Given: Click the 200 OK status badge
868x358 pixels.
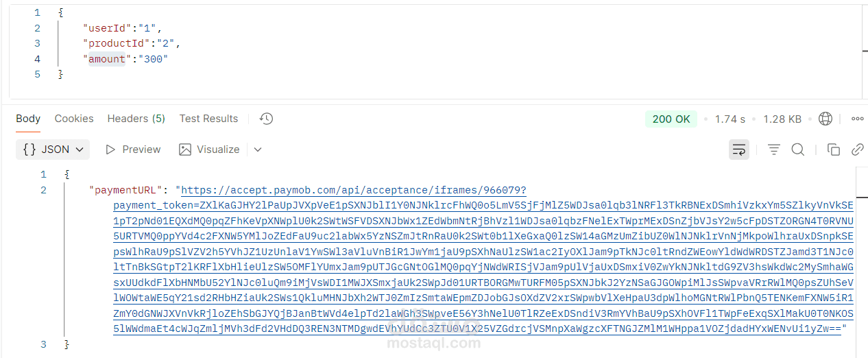Looking at the screenshot, I should (671, 119).
